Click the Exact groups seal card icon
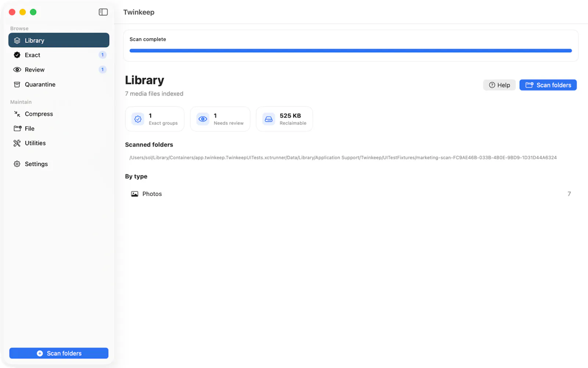 (x=138, y=119)
